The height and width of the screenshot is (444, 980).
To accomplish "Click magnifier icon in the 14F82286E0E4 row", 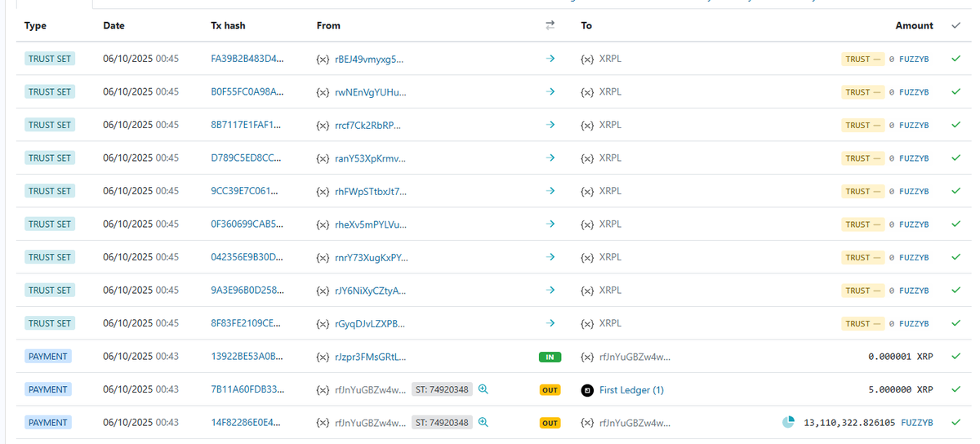I will click(483, 422).
